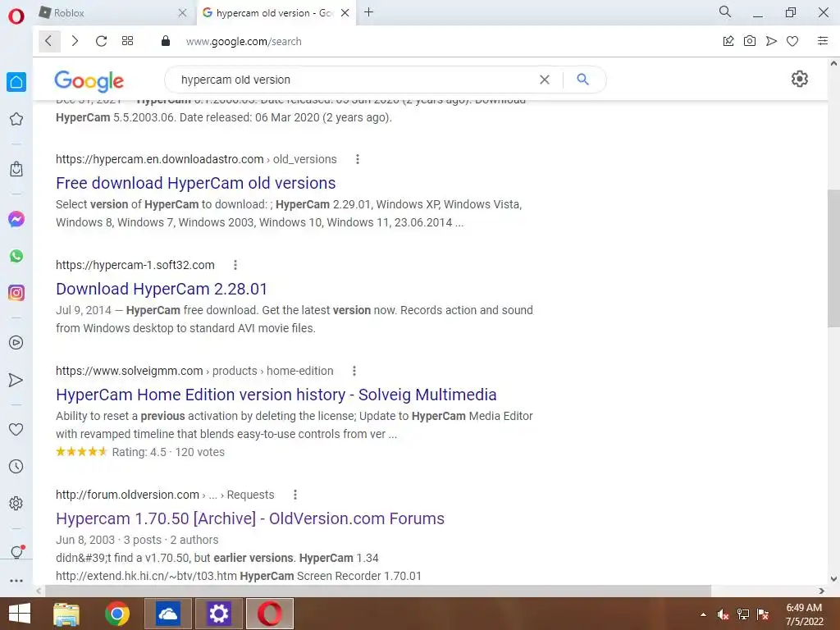
Task: Clear the Google search box text
Action: click(x=545, y=80)
